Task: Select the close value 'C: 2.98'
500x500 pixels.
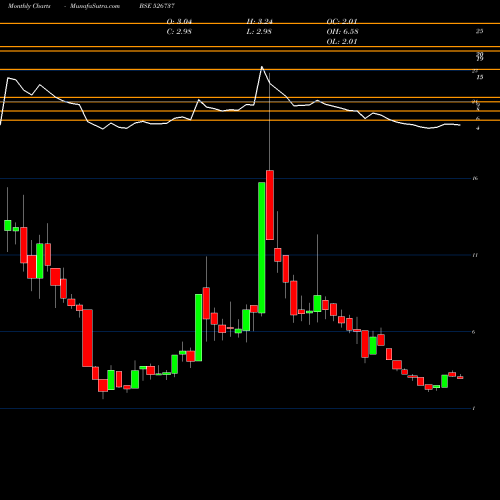Action: (179, 32)
